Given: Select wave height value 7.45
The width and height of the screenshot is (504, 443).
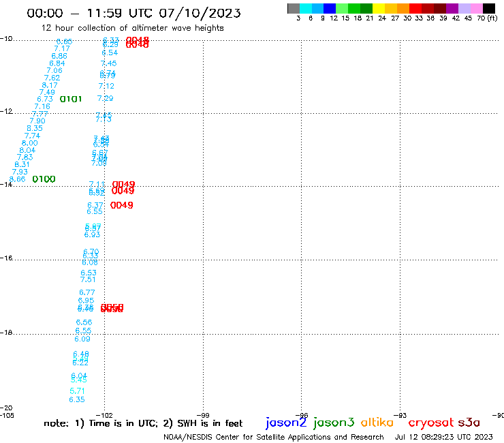Looking at the screenshot, I should coord(108,63).
